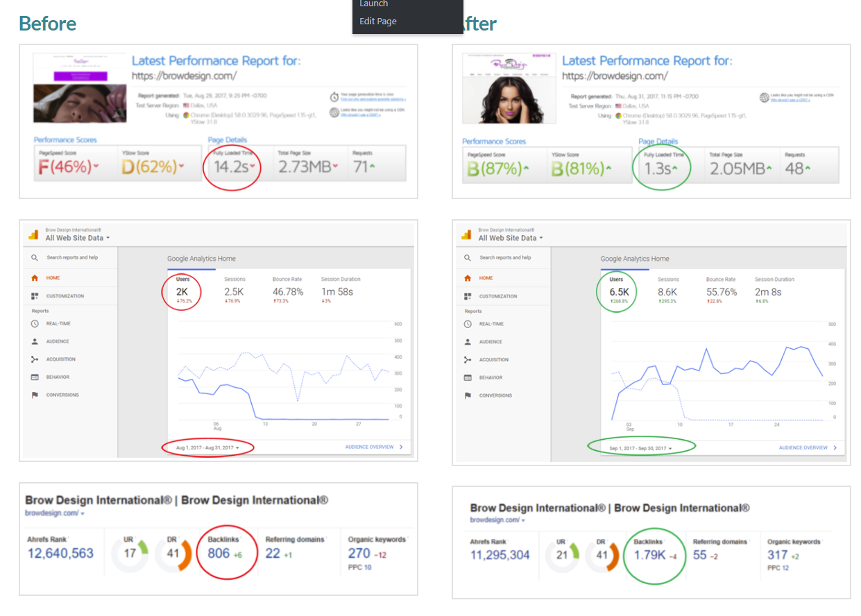861x616 pixels.
Task: Click Conversions flag icon in Before sidebar
Action: 35,395
